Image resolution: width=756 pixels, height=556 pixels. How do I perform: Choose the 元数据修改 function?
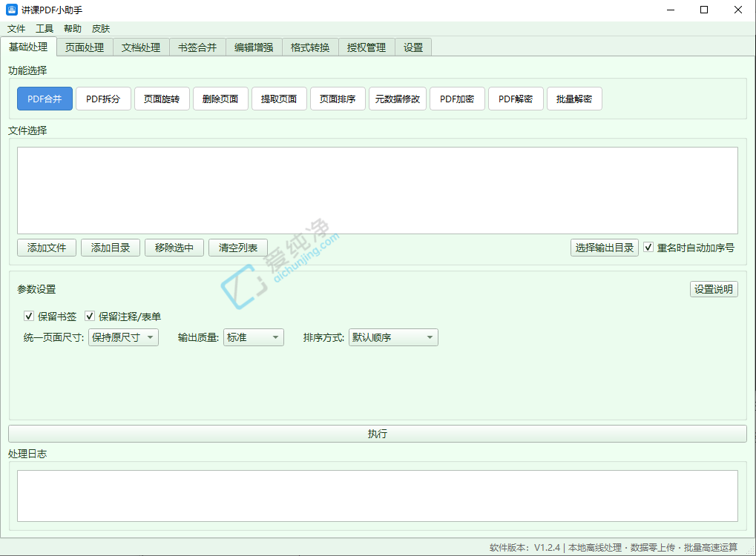click(x=398, y=99)
